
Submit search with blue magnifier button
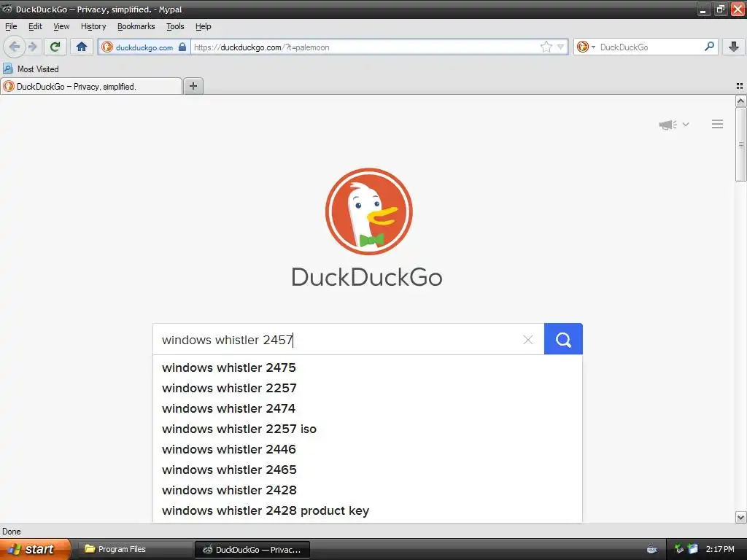coord(563,339)
